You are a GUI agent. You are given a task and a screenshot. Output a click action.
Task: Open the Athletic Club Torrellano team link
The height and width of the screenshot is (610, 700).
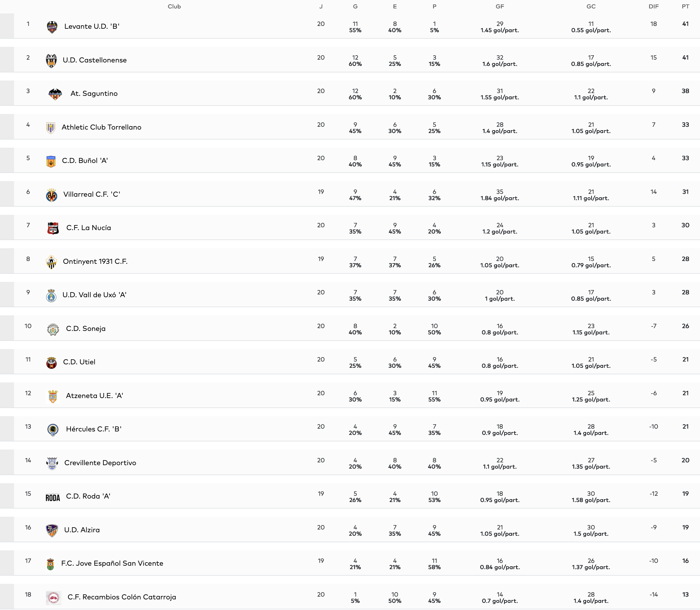pyautogui.click(x=101, y=127)
